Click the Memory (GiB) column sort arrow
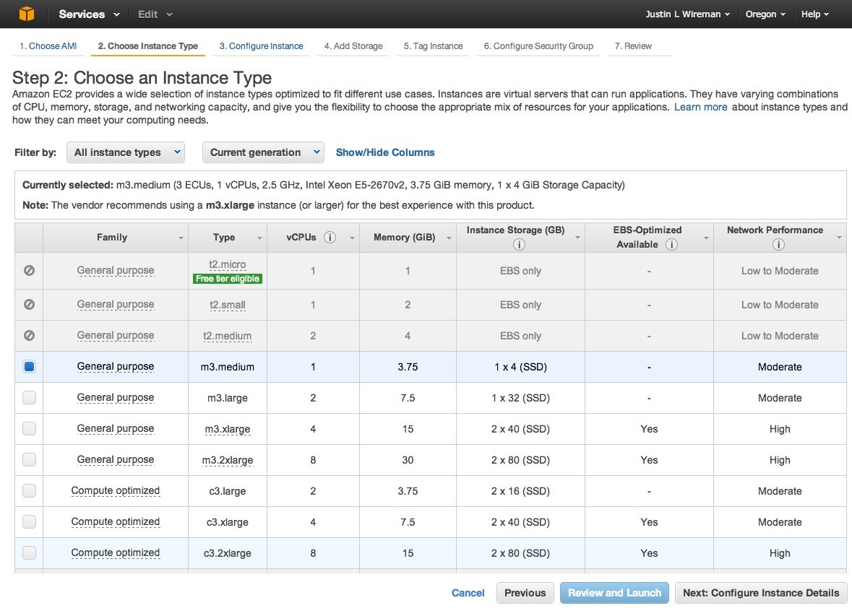 click(x=449, y=238)
